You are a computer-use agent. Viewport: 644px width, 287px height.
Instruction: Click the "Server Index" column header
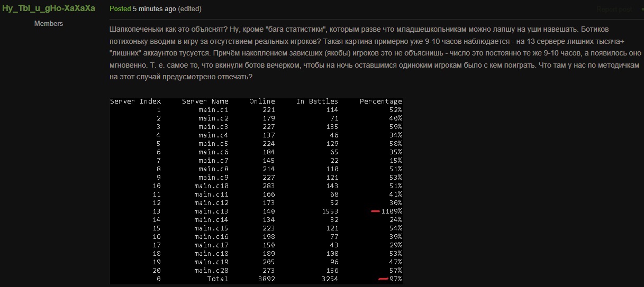coord(135,101)
